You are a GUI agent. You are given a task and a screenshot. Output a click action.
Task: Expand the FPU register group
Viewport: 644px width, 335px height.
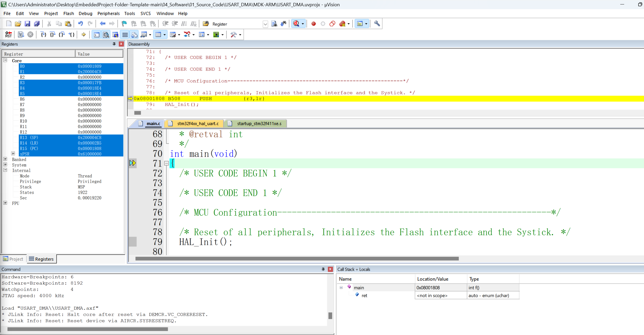(x=5, y=203)
